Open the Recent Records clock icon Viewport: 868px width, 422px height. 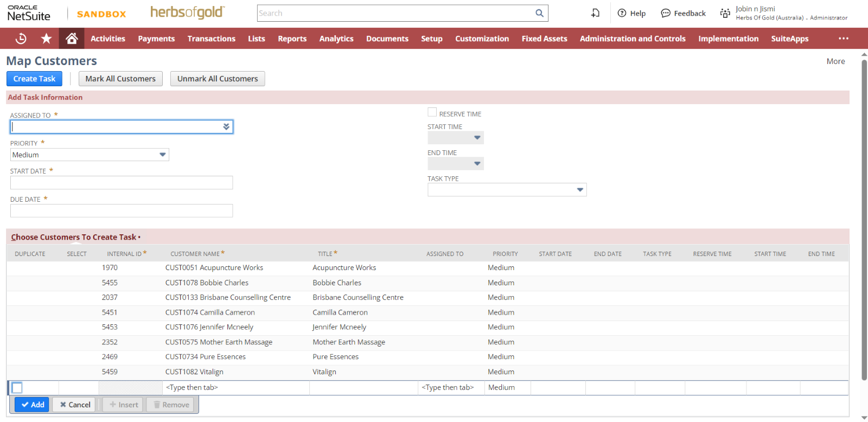pyautogui.click(x=21, y=39)
